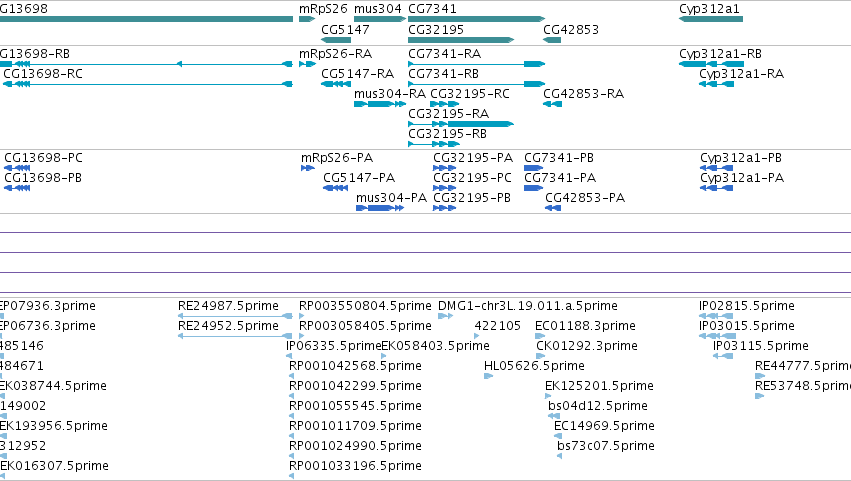Select the CG13698-PB protein label
851x481 pixels.
tap(43, 178)
